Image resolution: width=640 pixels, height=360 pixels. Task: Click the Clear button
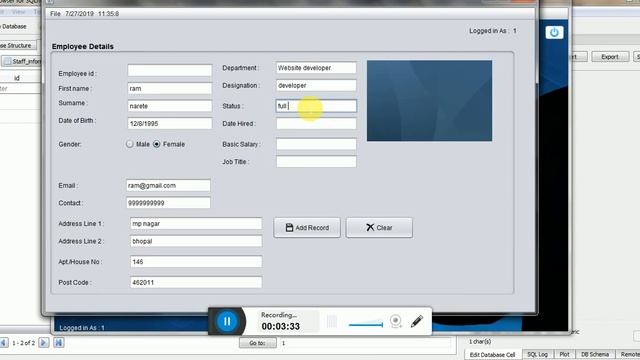(379, 227)
